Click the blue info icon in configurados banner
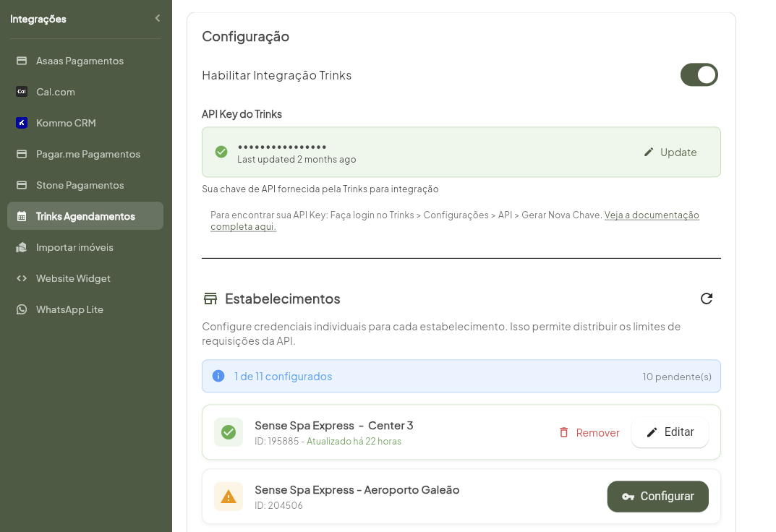 (218, 376)
